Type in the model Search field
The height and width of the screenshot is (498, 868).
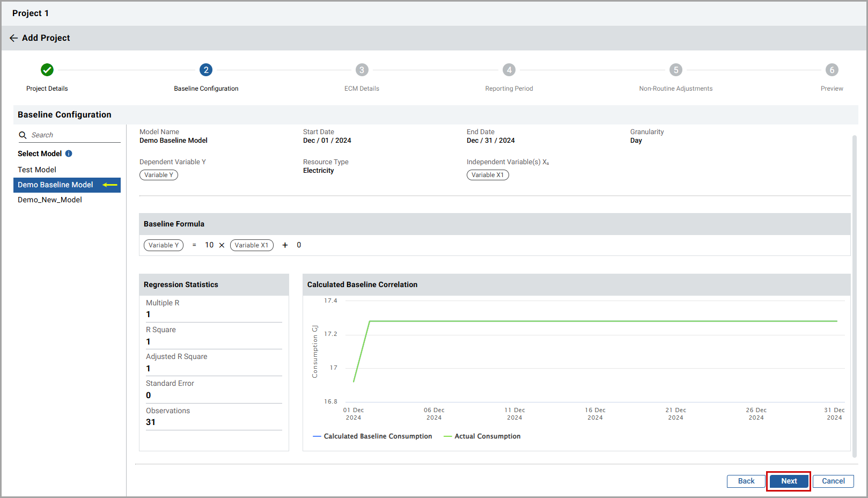pyautogui.click(x=74, y=135)
